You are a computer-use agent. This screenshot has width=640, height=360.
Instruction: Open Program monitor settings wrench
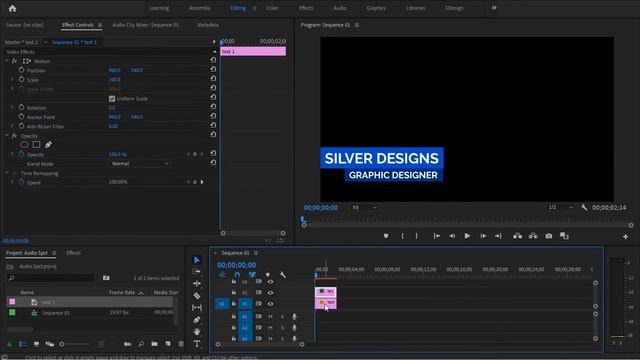pos(584,207)
